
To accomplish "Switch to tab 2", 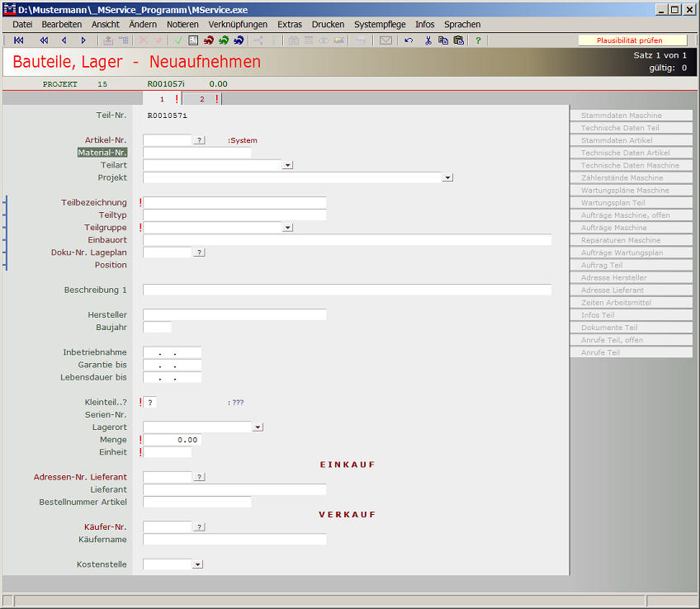I will click(x=201, y=99).
